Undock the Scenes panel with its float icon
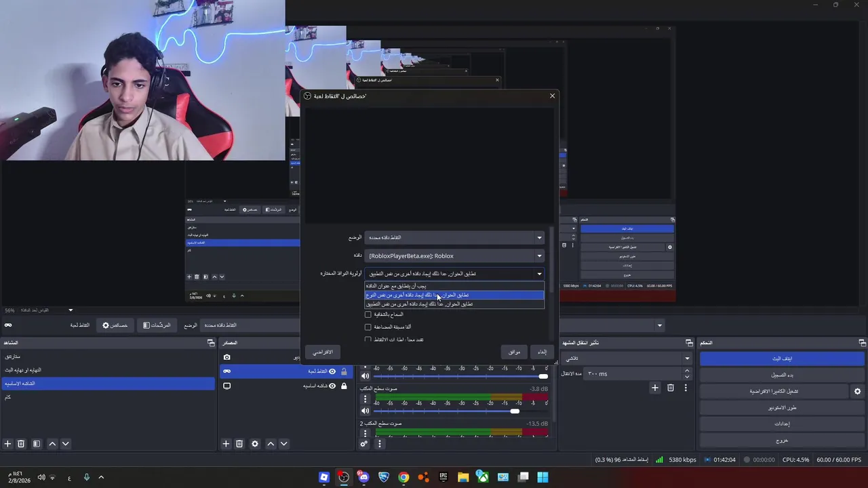Viewport: 868px width, 488px height. (x=211, y=343)
